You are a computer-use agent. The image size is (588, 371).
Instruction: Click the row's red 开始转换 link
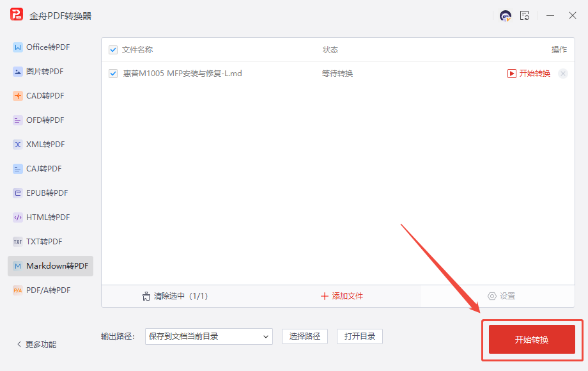[534, 74]
